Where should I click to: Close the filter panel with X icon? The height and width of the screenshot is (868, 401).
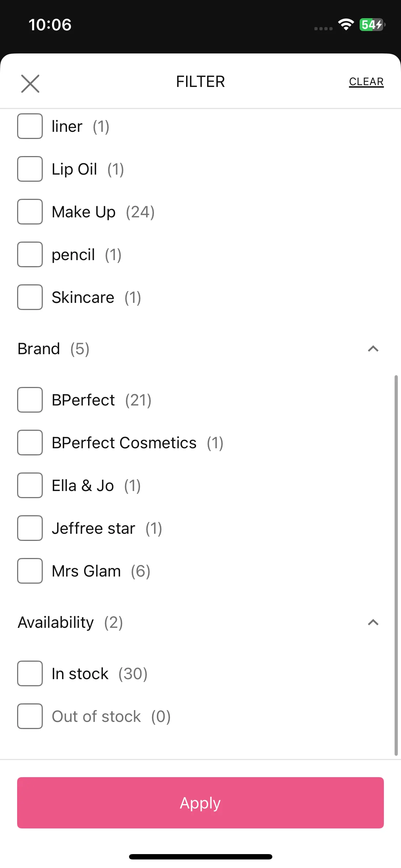30,84
